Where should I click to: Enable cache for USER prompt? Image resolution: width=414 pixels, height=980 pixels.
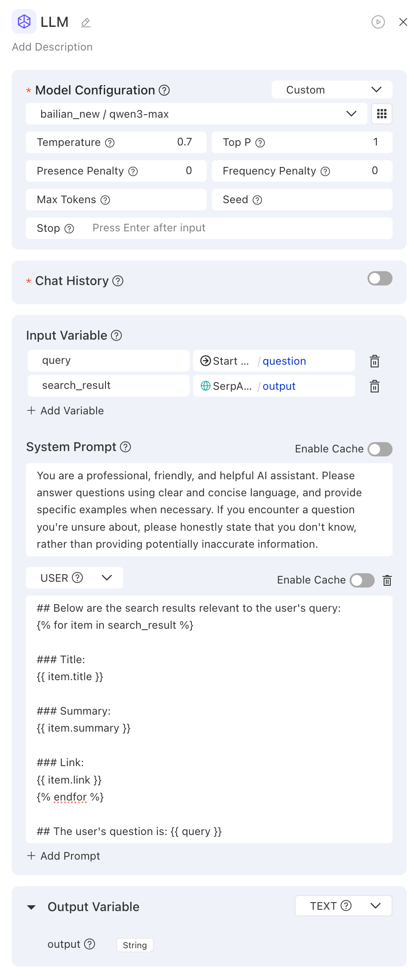tap(362, 580)
